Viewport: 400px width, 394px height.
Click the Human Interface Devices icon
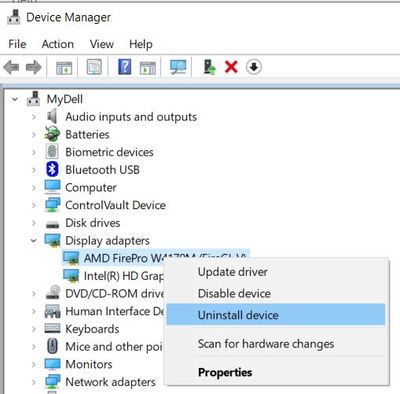[x=52, y=311]
